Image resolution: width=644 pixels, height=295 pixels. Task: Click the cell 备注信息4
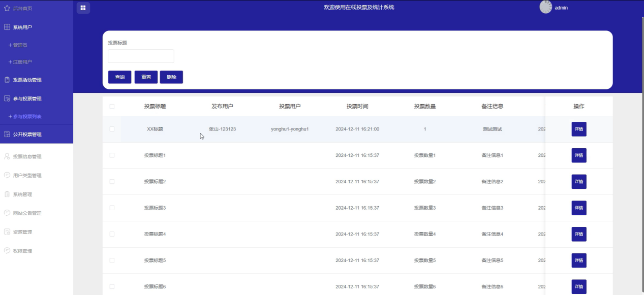tap(493, 234)
